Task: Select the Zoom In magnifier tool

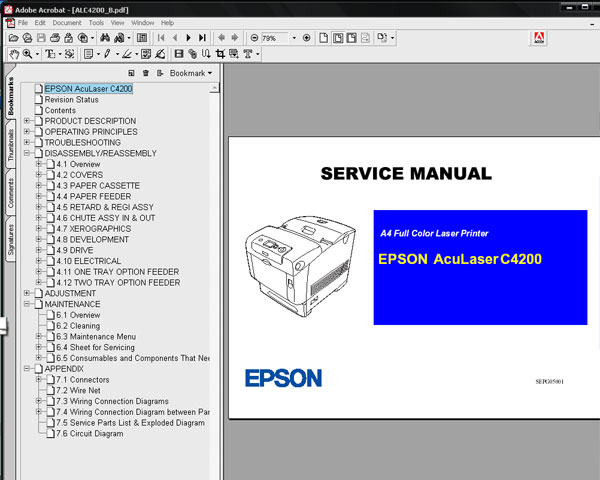Action: pyautogui.click(x=28, y=54)
